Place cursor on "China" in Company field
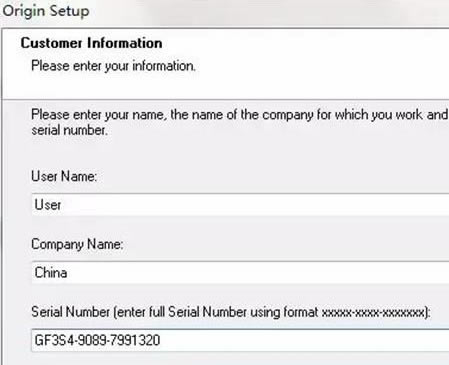The height and width of the screenshot is (365, 449). point(51,273)
